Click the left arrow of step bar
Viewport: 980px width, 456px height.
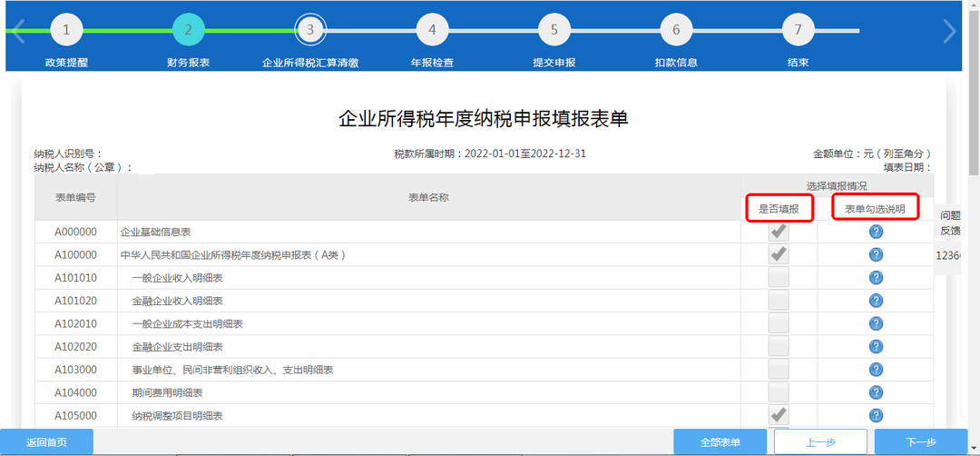click(17, 31)
